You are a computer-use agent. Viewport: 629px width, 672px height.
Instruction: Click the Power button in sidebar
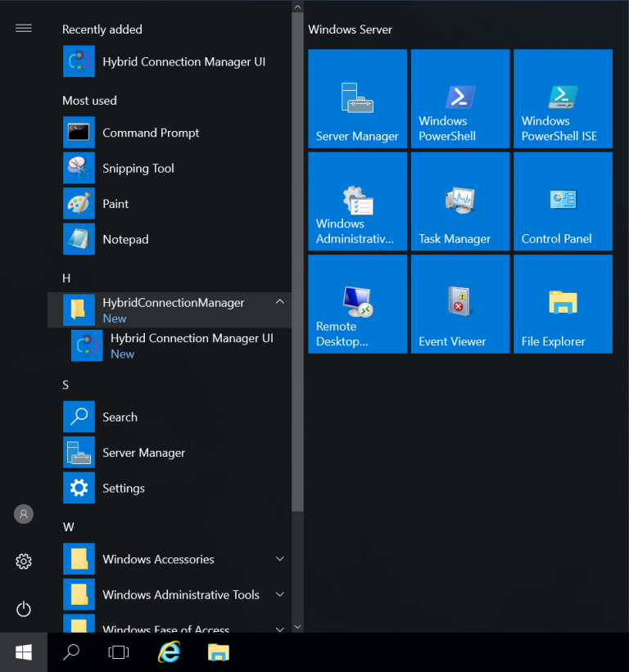pyautogui.click(x=24, y=608)
